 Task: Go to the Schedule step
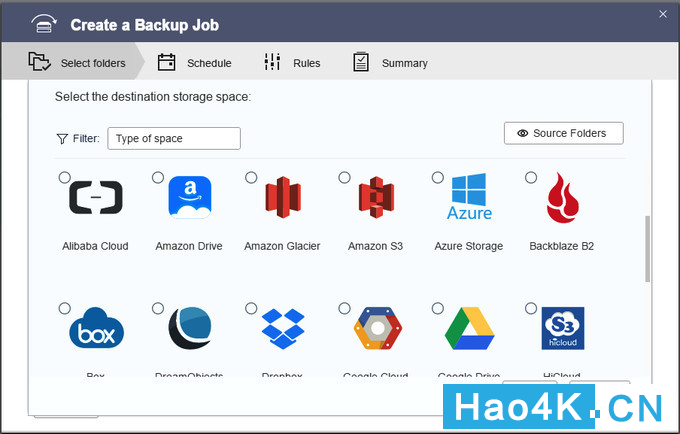tap(194, 62)
